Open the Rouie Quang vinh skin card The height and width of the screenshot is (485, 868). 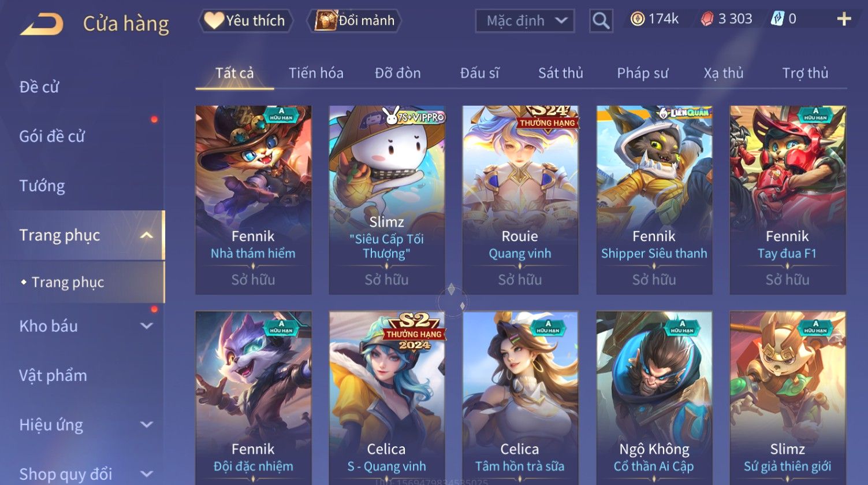(x=520, y=200)
